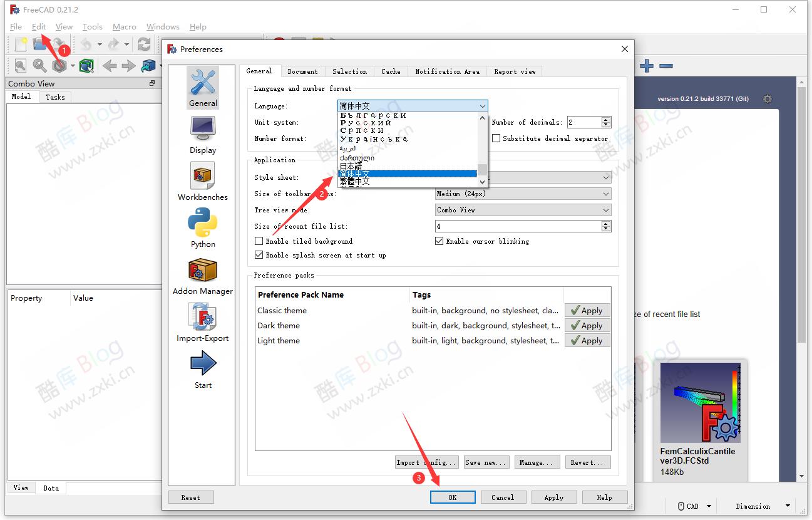Enable the tiled background option

pyautogui.click(x=259, y=241)
